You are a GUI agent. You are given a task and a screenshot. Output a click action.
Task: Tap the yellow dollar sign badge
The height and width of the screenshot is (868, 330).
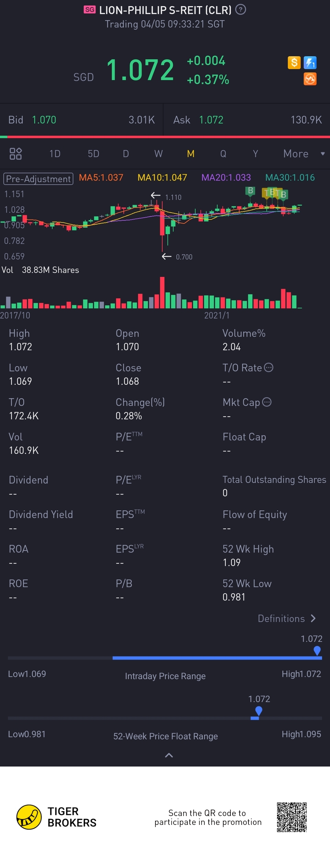pos(294,62)
